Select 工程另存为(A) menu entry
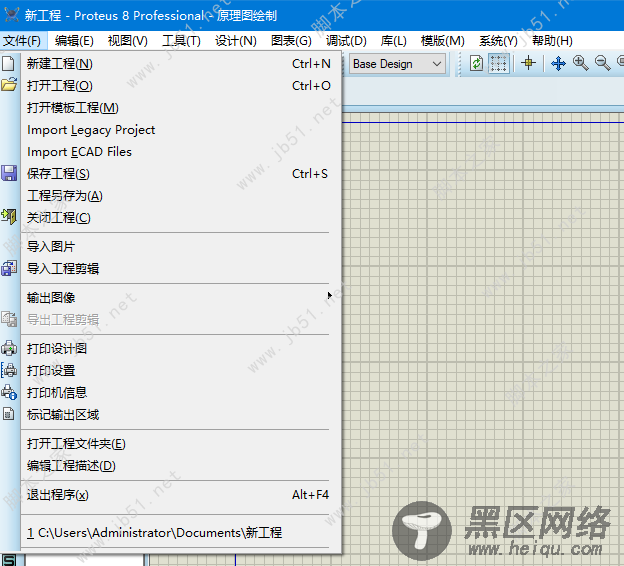This screenshot has width=624, height=566. pyautogui.click(x=181, y=196)
